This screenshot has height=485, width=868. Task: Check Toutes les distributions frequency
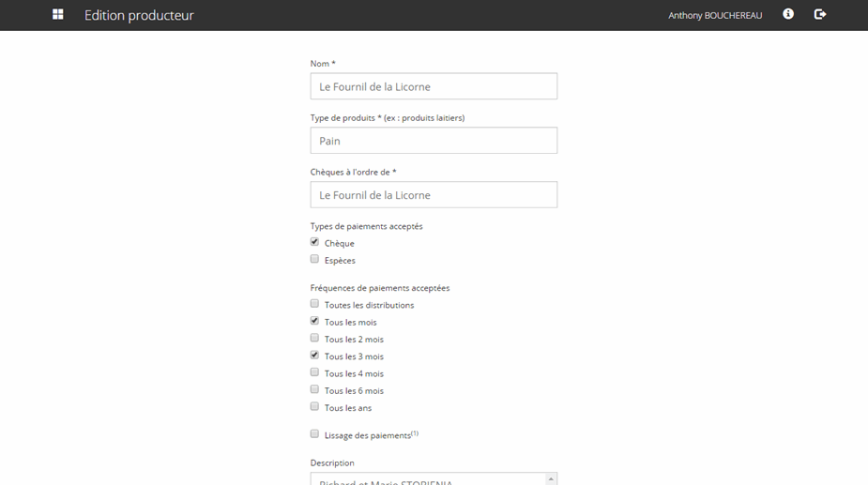pyautogui.click(x=315, y=304)
